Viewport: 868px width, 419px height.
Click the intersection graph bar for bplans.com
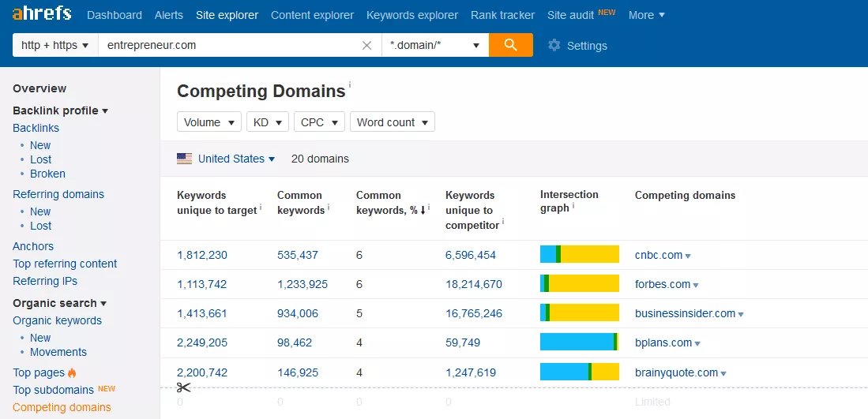click(579, 342)
